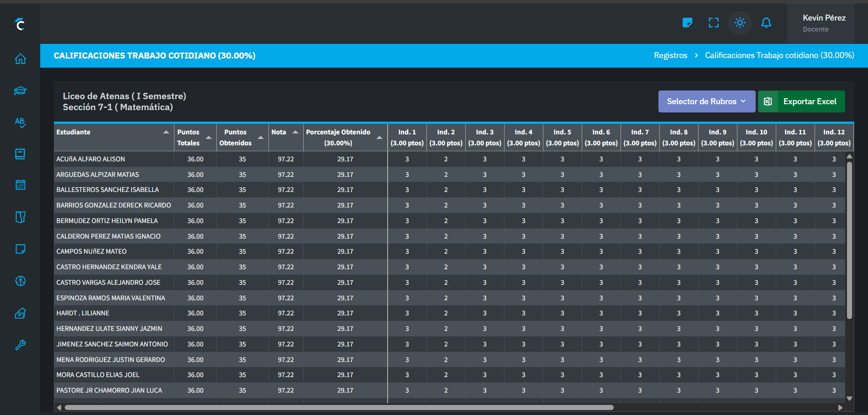Image resolution: width=868 pixels, height=415 pixels.
Task: Click the wrench settings sidebar icon
Action: coord(20,345)
